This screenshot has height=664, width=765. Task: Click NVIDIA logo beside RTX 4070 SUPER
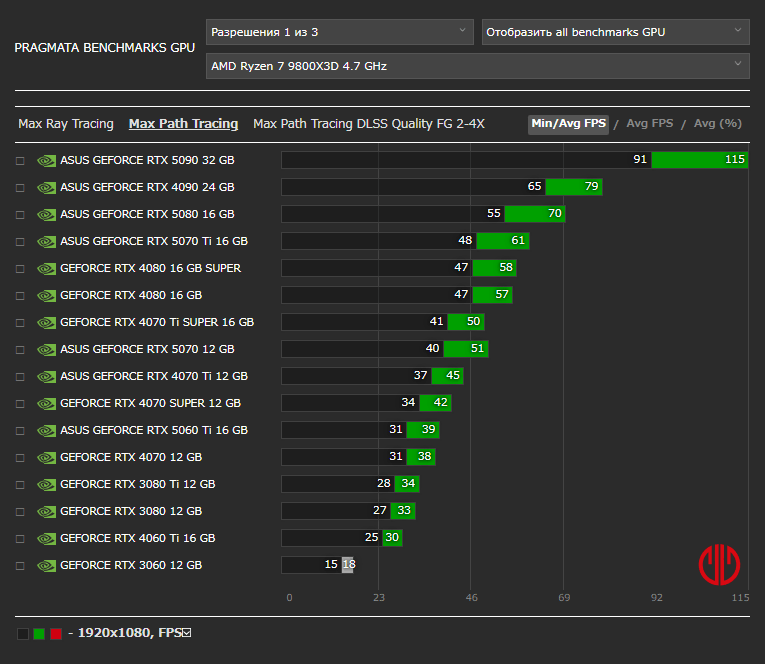pyautogui.click(x=46, y=403)
